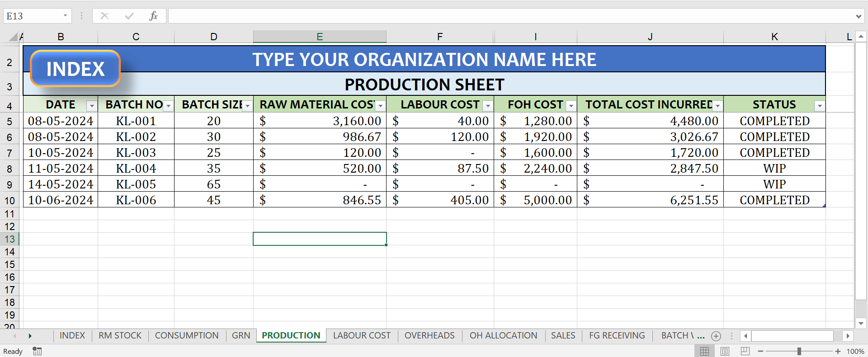
Task: Click the zoom level 100% button
Action: (855, 351)
